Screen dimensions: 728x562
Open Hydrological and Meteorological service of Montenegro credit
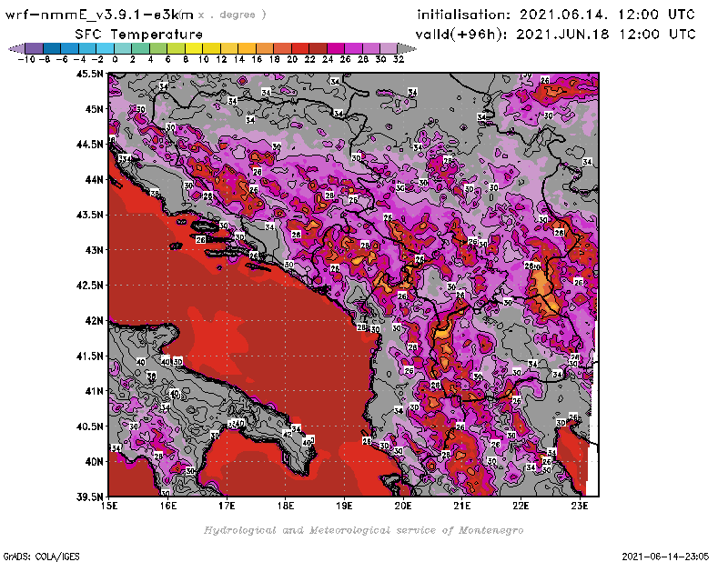coord(363,529)
